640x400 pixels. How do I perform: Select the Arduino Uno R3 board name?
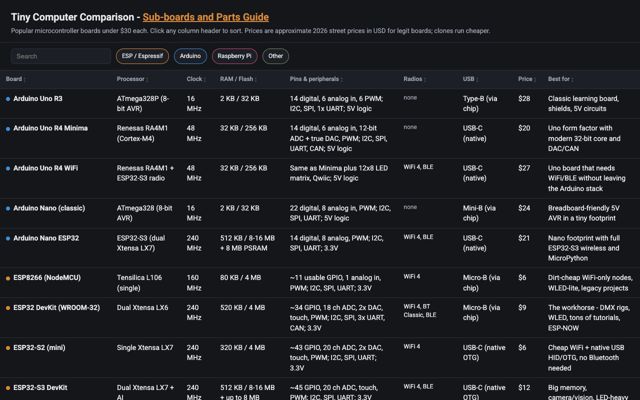coord(38,98)
